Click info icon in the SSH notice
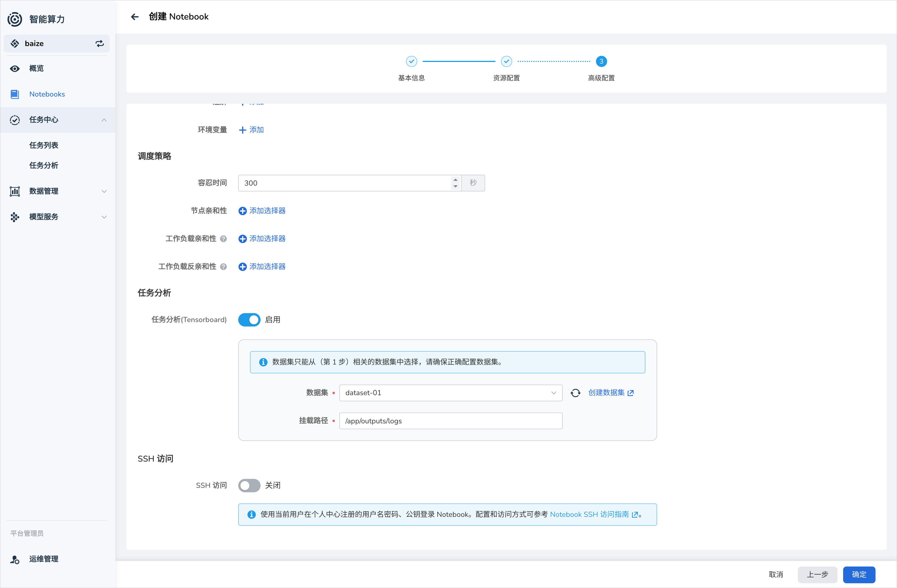The image size is (897, 588). pyautogui.click(x=251, y=515)
